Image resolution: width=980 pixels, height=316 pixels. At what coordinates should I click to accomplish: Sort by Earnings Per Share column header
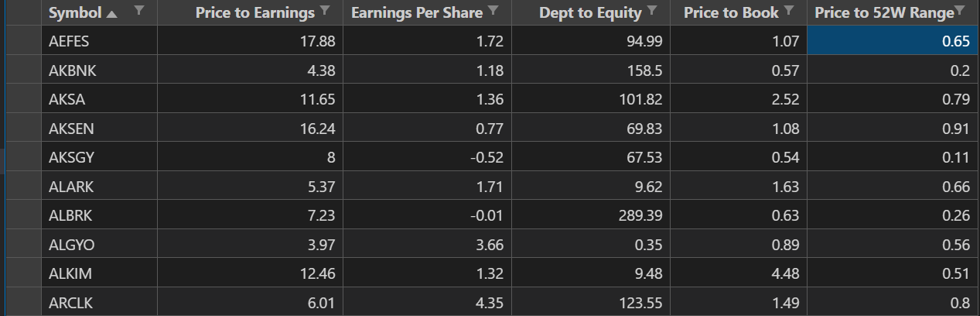[416, 13]
